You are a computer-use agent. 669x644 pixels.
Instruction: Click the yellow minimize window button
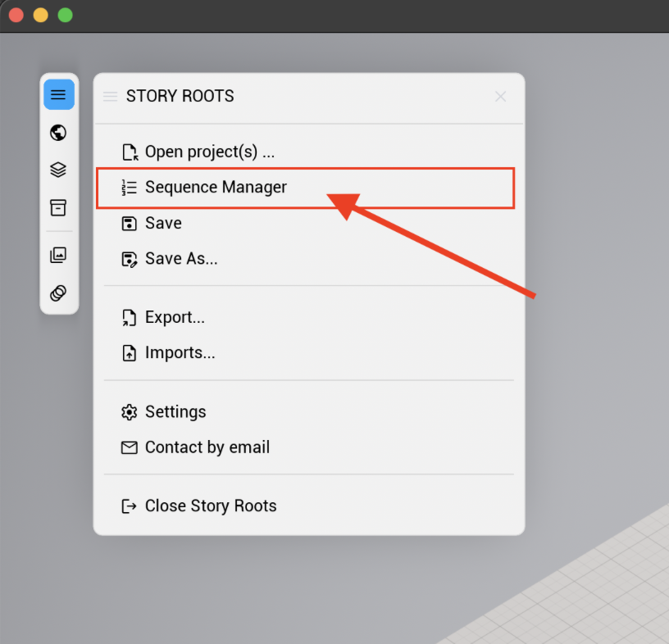pyautogui.click(x=40, y=16)
